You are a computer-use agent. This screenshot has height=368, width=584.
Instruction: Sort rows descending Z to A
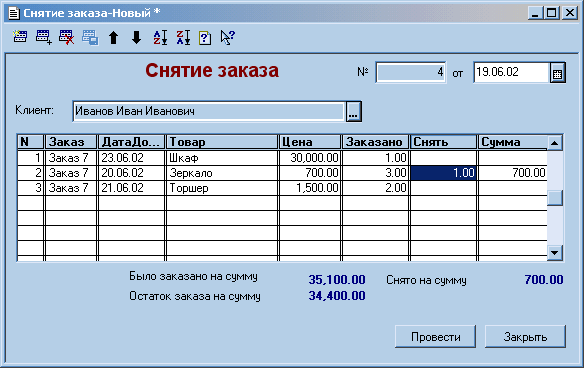tap(183, 38)
